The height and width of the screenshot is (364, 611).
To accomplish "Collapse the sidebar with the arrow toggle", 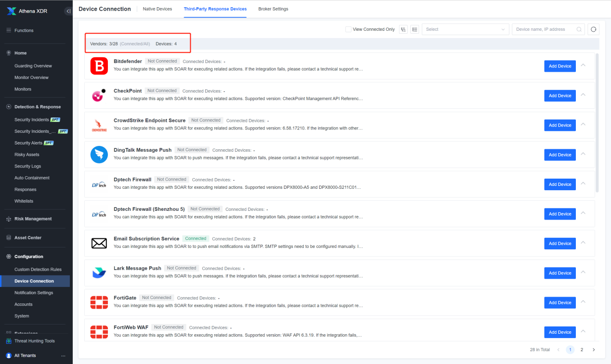I will tap(69, 11).
